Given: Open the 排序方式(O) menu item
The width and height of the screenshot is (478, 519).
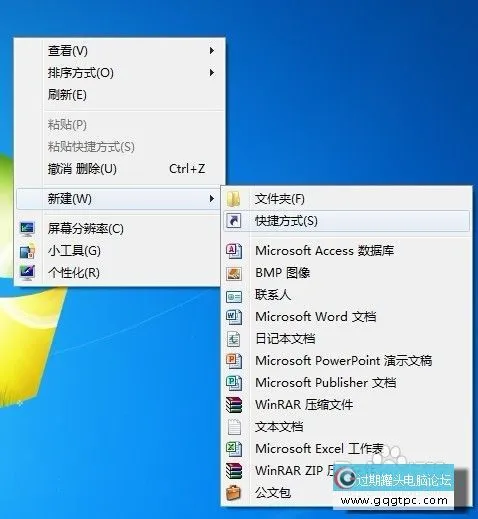Looking at the screenshot, I should coord(119,73).
